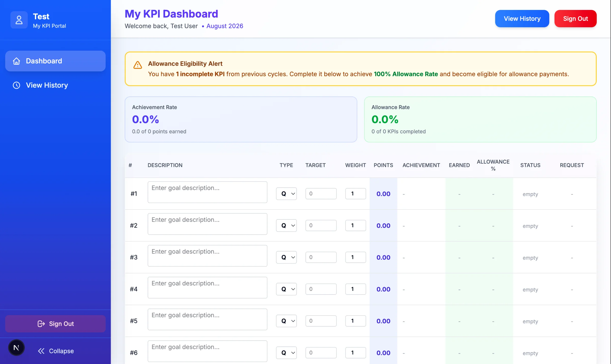The height and width of the screenshot is (364, 611).
Task: Open the Type dropdown for KPI #6
Action: [x=286, y=353]
